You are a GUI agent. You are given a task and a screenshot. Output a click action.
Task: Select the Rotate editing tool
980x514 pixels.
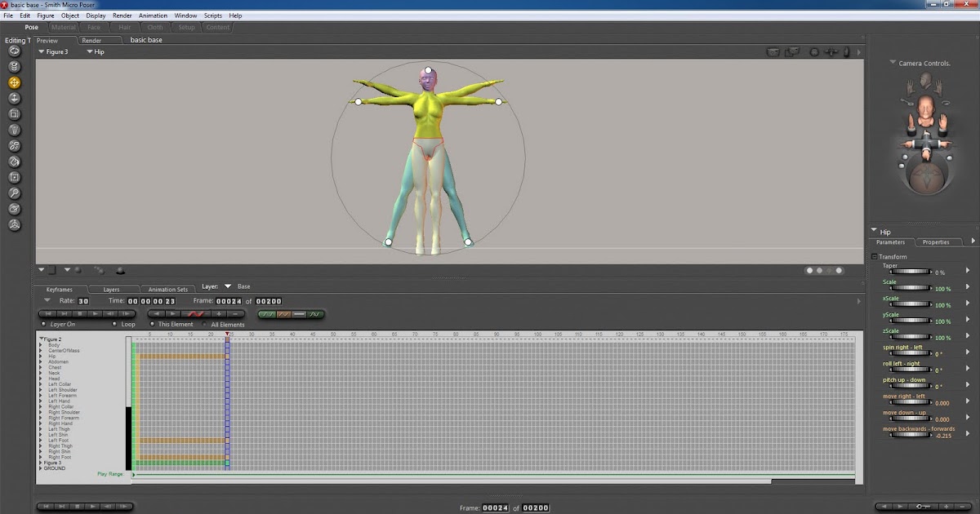tap(15, 51)
